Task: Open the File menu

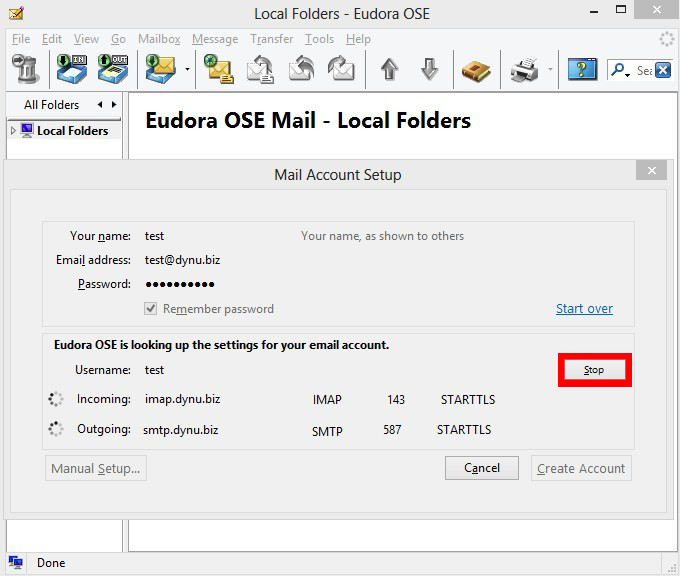Action: click(x=21, y=39)
